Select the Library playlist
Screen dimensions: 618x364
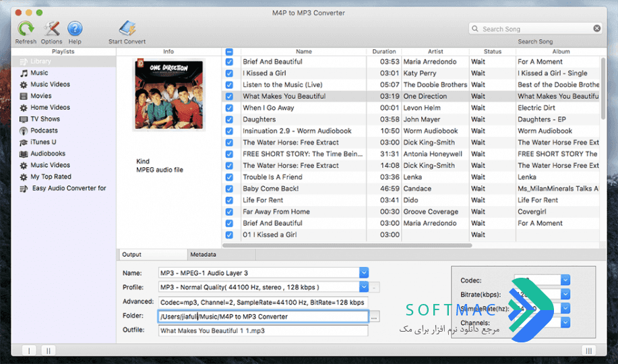(x=63, y=61)
